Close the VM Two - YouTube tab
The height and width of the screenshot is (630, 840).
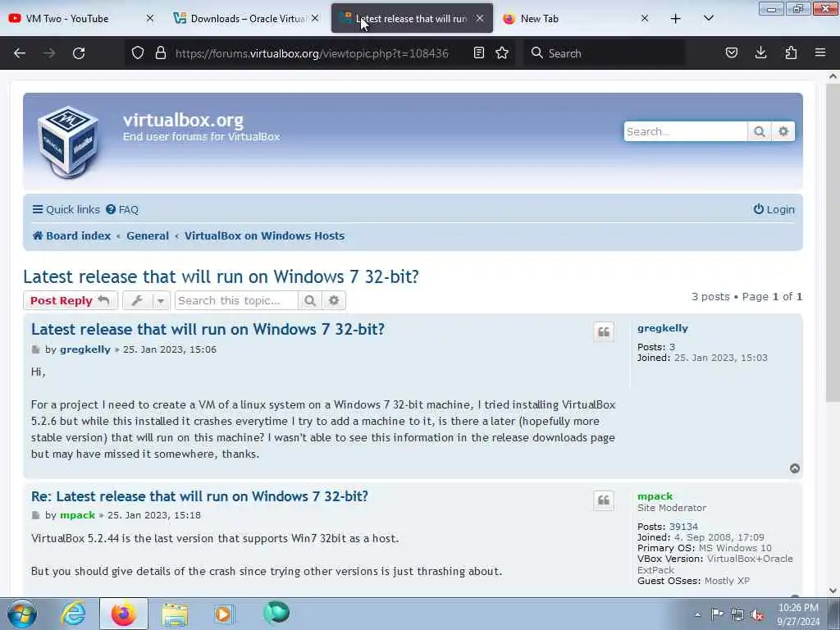click(x=150, y=18)
